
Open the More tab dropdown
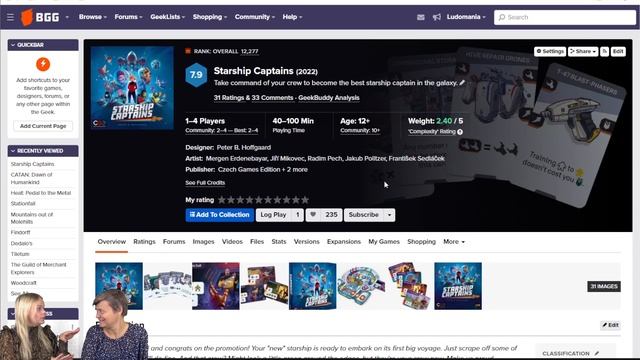click(454, 242)
